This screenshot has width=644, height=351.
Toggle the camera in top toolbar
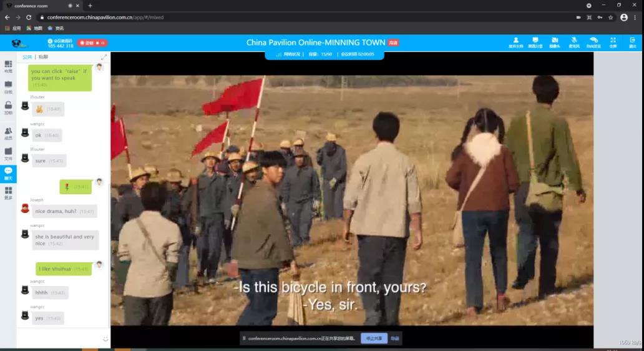pos(554,42)
